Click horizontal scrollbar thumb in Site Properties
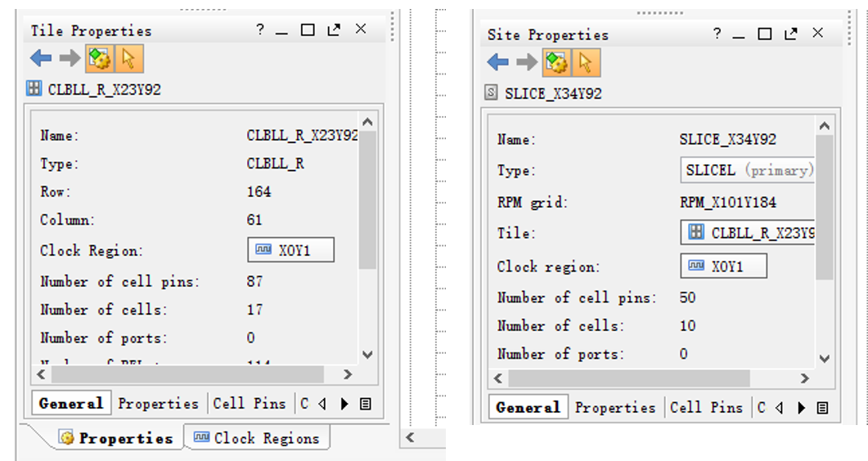The height and width of the screenshot is (461, 868). (629, 378)
